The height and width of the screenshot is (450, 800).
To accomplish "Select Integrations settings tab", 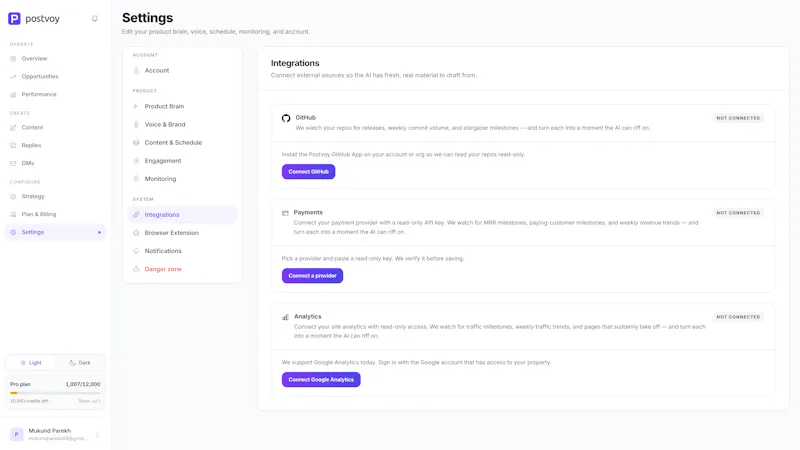I will click(183, 215).
